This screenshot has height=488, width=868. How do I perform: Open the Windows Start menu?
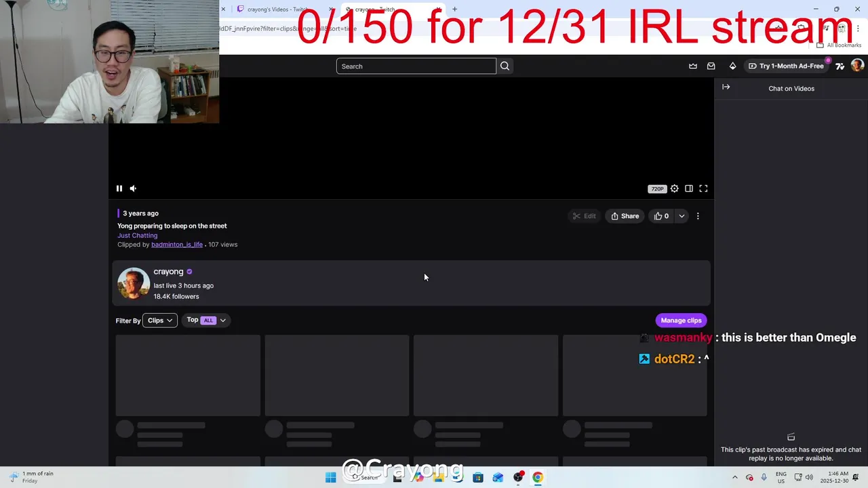(x=330, y=477)
